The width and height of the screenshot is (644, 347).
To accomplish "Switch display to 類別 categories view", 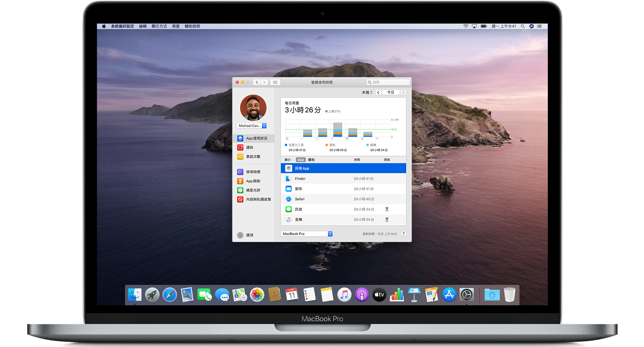I will coord(311,160).
